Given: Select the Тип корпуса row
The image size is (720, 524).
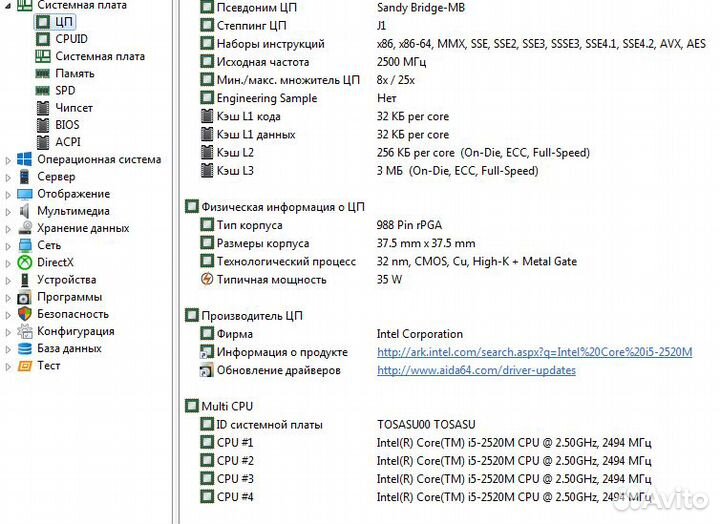Looking at the screenshot, I should (321, 225).
